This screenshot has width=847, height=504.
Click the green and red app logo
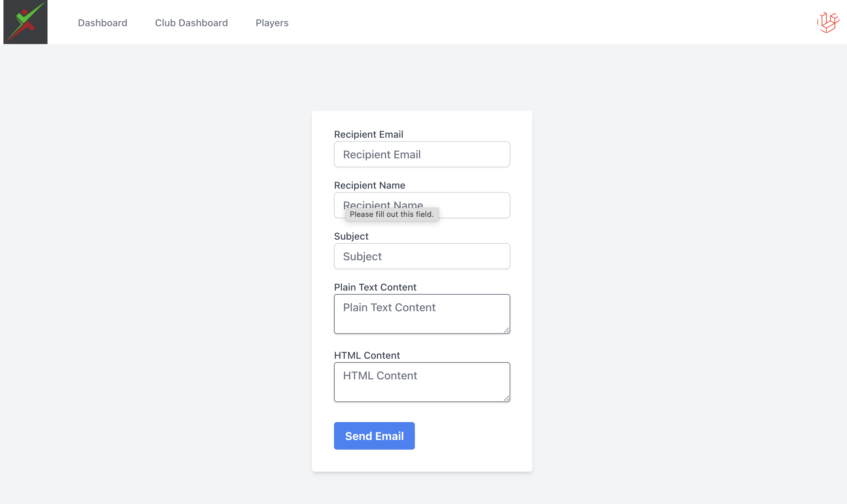click(25, 22)
